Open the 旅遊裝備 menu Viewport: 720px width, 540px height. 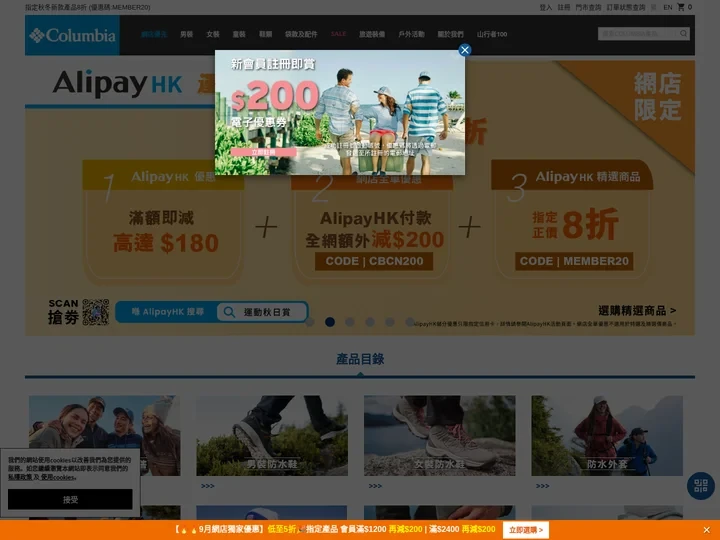click(372, 34)
